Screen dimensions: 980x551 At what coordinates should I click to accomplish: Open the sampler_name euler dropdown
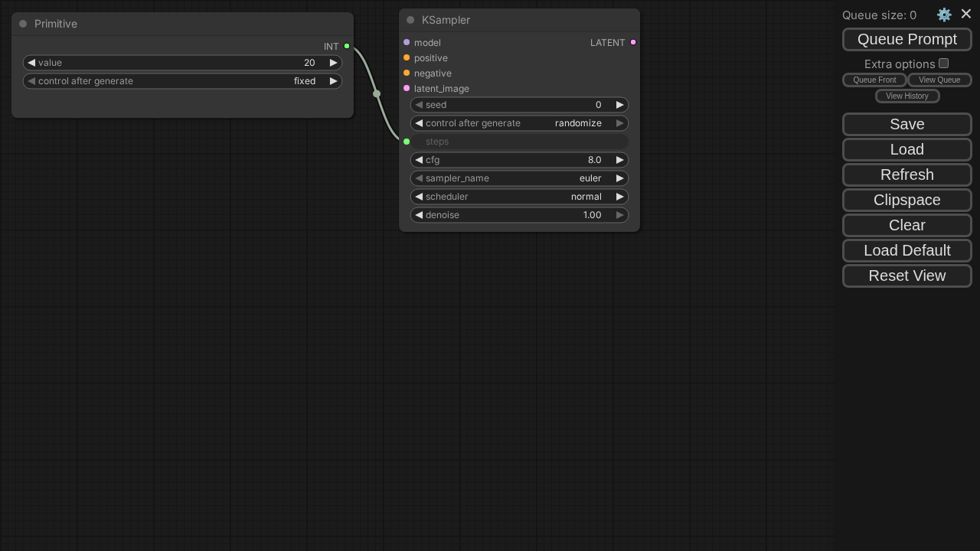click(x=519, y=178)
